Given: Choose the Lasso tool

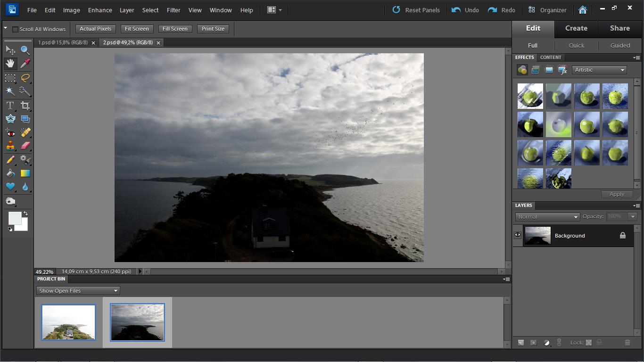Looking at the screenshot, I should pos(25,78).
